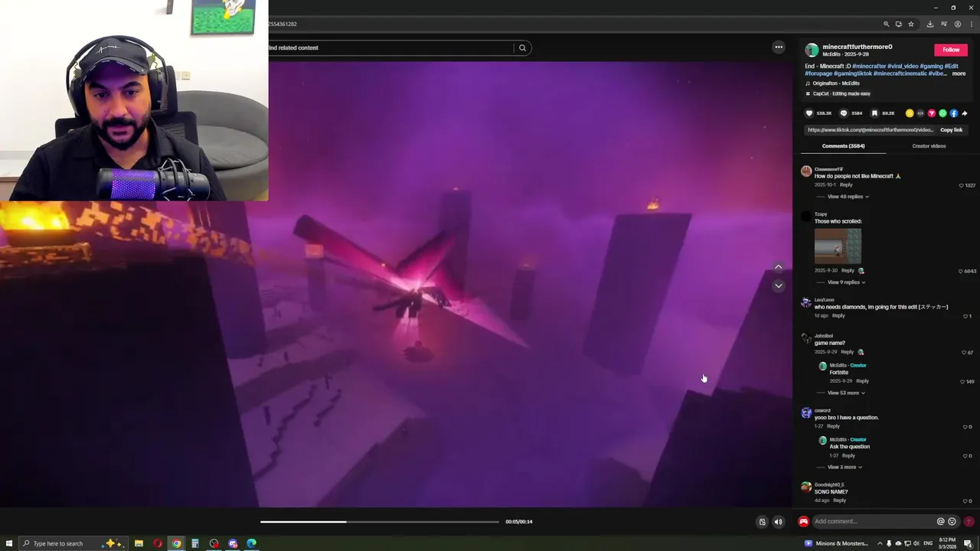
Task: Open Google Chrome from the taskbar
Action: point(176,543)
